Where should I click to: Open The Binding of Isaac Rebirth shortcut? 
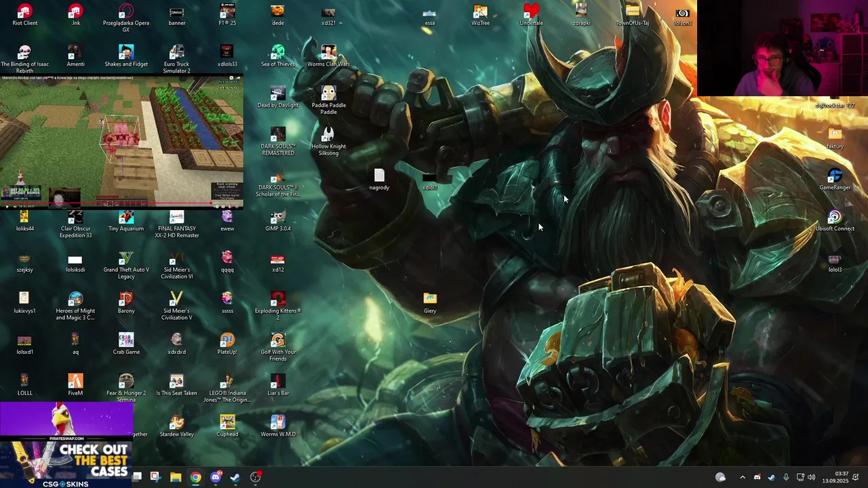point(25,60)
